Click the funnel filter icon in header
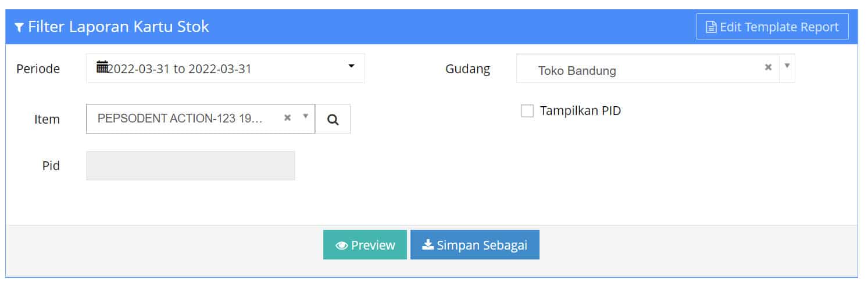 point(19,27)
